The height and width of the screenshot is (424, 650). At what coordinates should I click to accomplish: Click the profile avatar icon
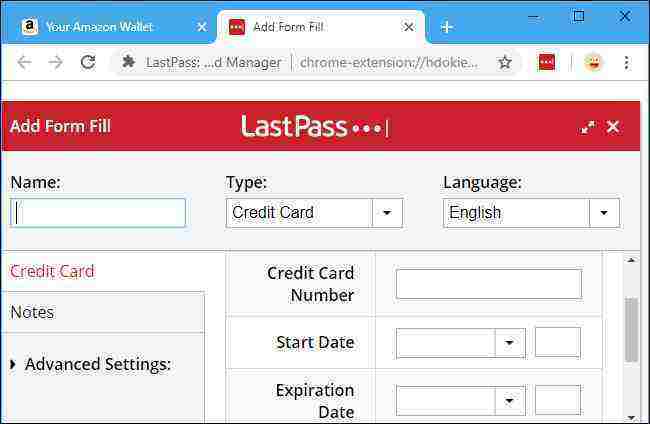pyautogui.click(x=593, y=63)
